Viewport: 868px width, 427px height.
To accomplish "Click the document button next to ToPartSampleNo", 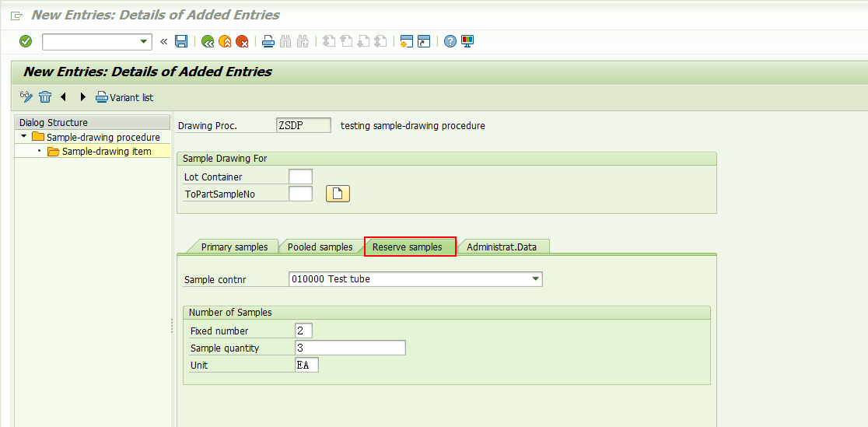I will point(338,194).
